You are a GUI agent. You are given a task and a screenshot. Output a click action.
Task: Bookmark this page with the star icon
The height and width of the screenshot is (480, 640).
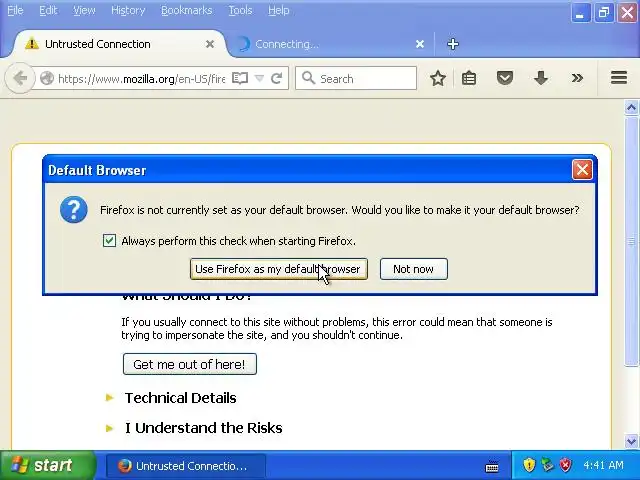click(x=438, y=78)
